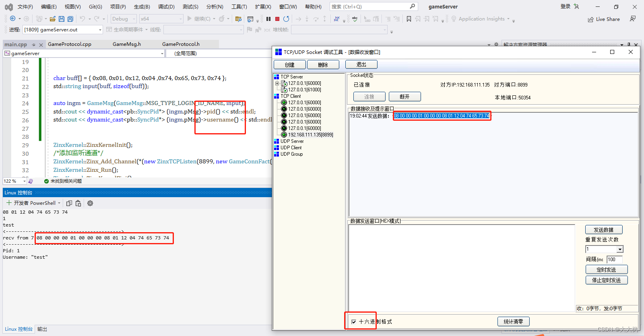Click the 定时发送 timed send button
Image resolution: width=644 pixels, height=336 pixels.
coord(607,270)
